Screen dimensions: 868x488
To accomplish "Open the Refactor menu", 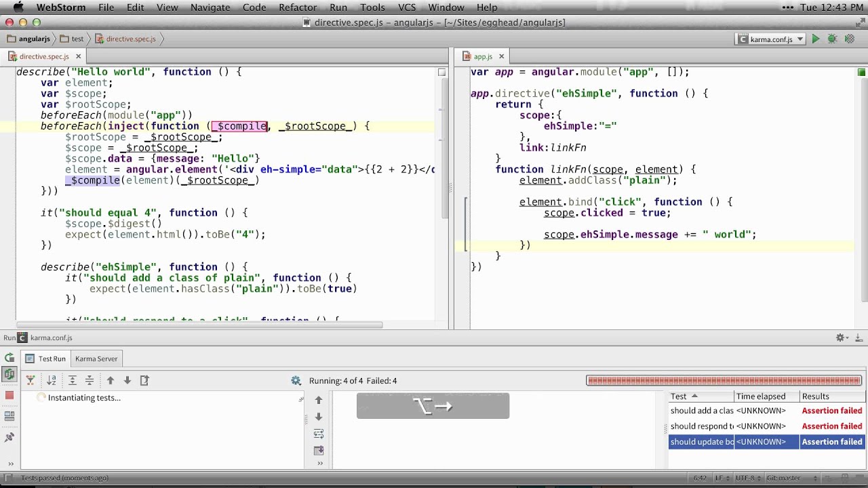I will [x=298, y=7].
